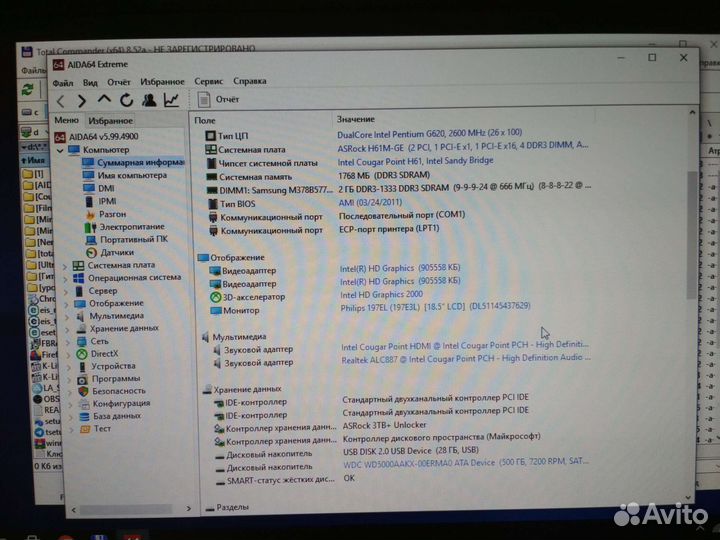The width and height of the screenshot is (720, 540).
Task: Collapse the Компьютер tree node
Action: [60, 150]
